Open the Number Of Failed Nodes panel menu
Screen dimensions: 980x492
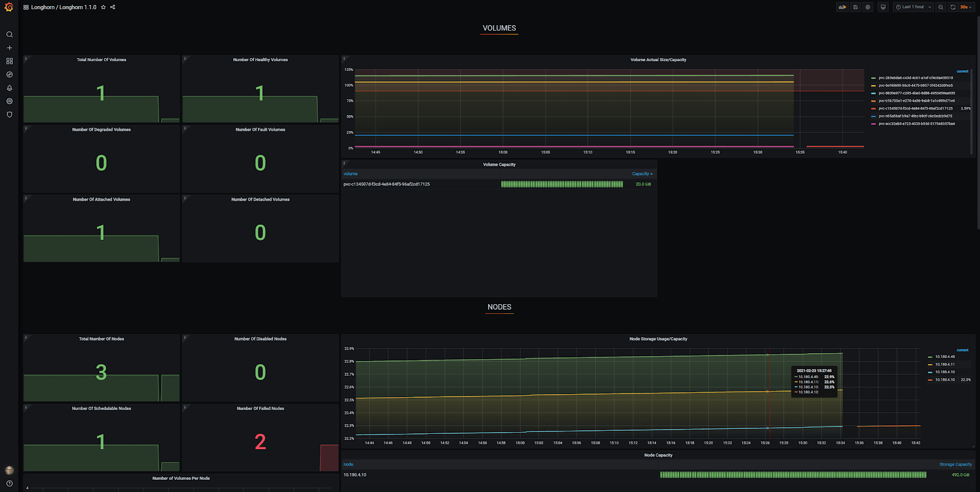(x=260, y=409)
